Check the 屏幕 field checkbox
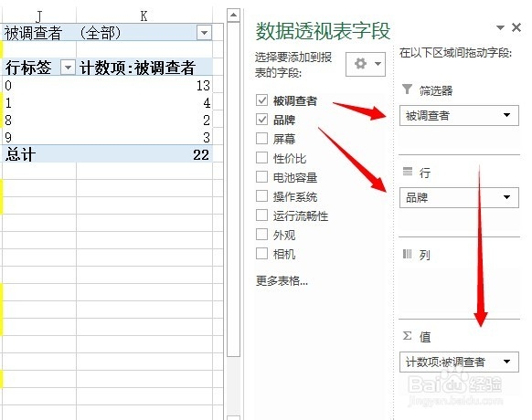 261,138
